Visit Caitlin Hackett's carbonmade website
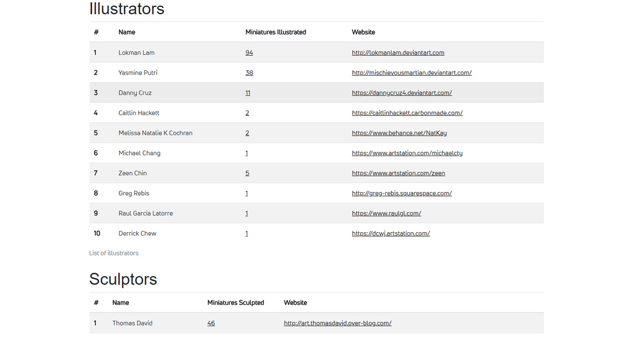The height and width of the screenshot is (338, 644). 407,113
